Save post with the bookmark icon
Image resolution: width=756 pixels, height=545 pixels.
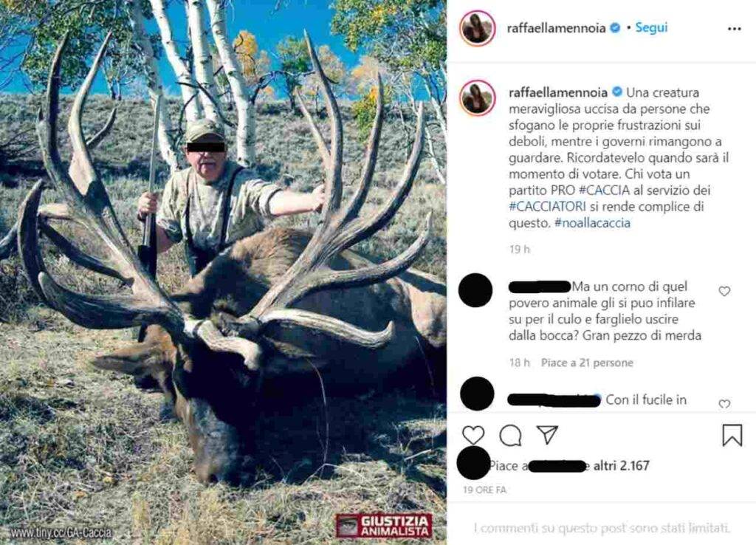[732, 435]
